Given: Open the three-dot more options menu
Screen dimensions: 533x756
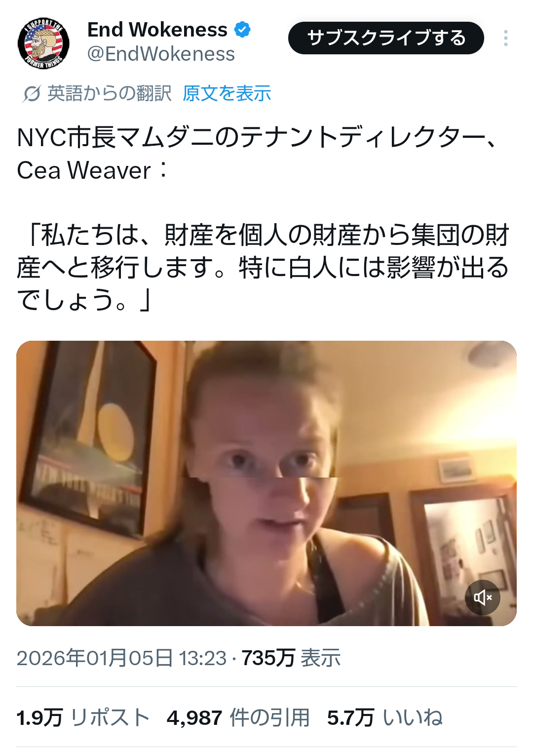Looking at the screenshot, I should 506,38.
